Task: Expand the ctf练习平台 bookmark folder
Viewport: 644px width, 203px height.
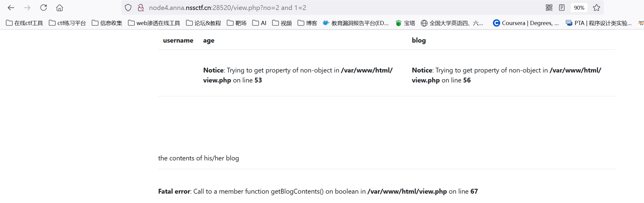Action: tap(67, 23)
